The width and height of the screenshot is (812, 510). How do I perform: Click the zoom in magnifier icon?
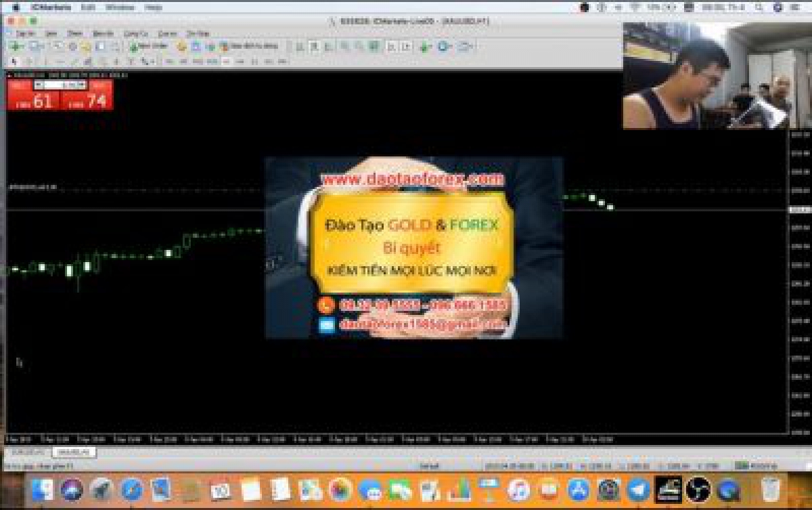344,46
